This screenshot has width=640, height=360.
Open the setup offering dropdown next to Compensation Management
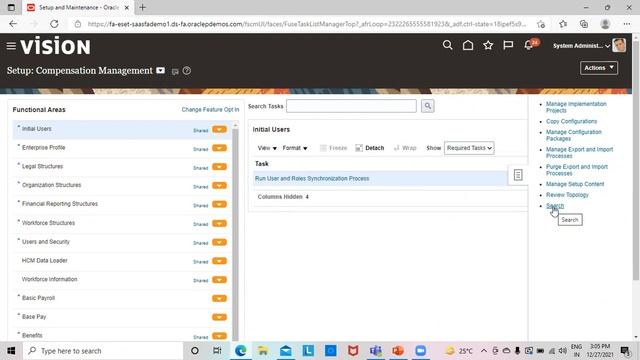click(160, 71)
